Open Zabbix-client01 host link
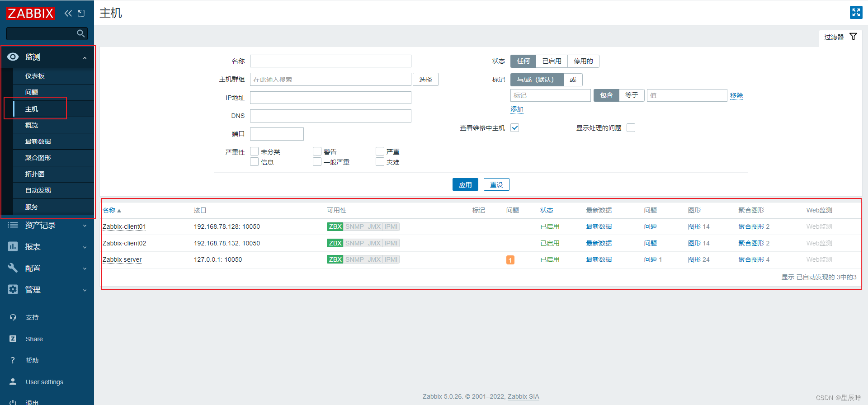 124,226
